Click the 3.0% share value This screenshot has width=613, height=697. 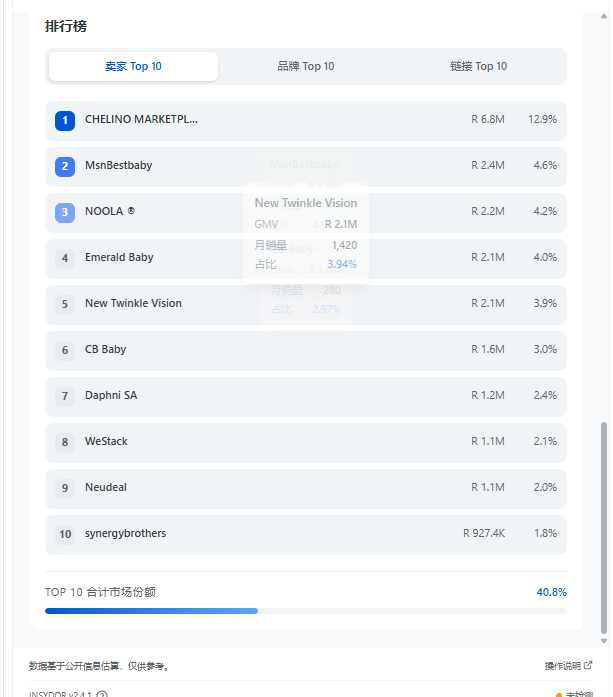545,349
